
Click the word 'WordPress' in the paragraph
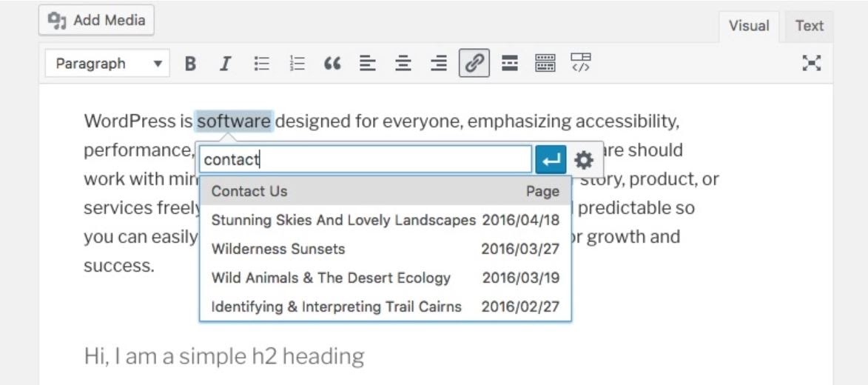[129, 121]
